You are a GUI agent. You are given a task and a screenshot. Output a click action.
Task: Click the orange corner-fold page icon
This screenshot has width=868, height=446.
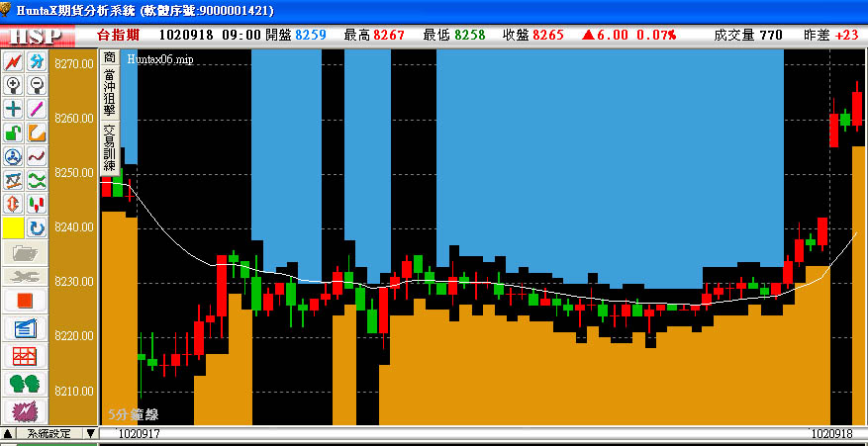tap(37, 133)
